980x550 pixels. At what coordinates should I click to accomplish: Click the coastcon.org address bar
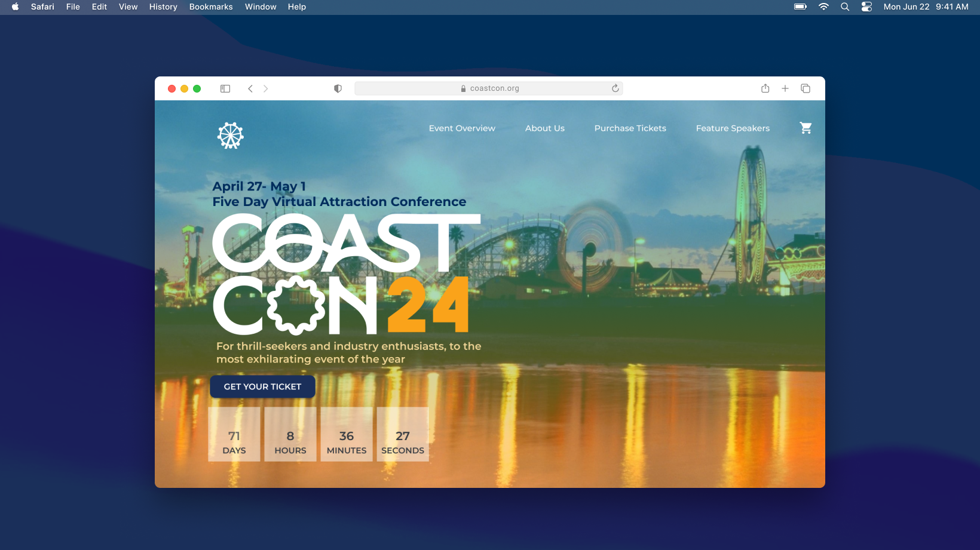click(x=489, y=88)
